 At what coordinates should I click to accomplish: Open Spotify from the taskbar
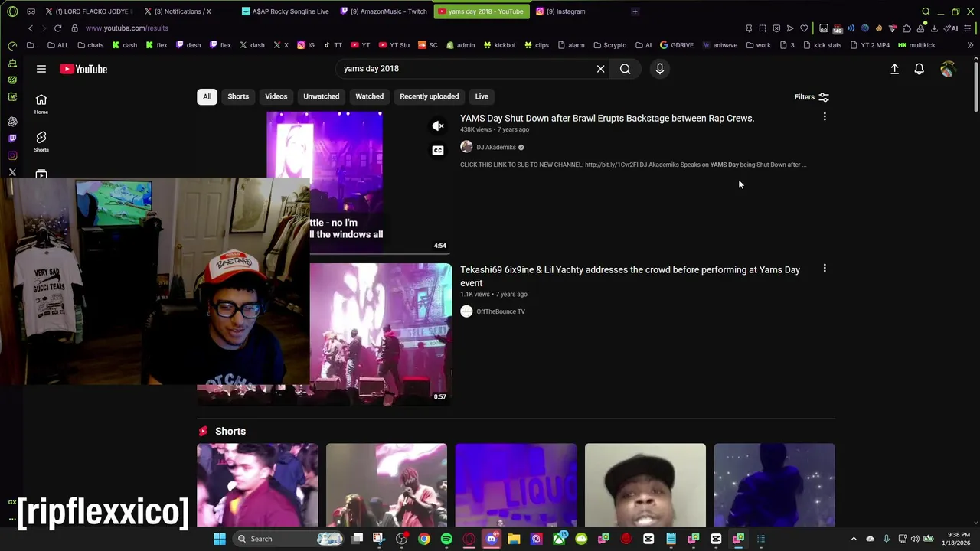[446, 539]
